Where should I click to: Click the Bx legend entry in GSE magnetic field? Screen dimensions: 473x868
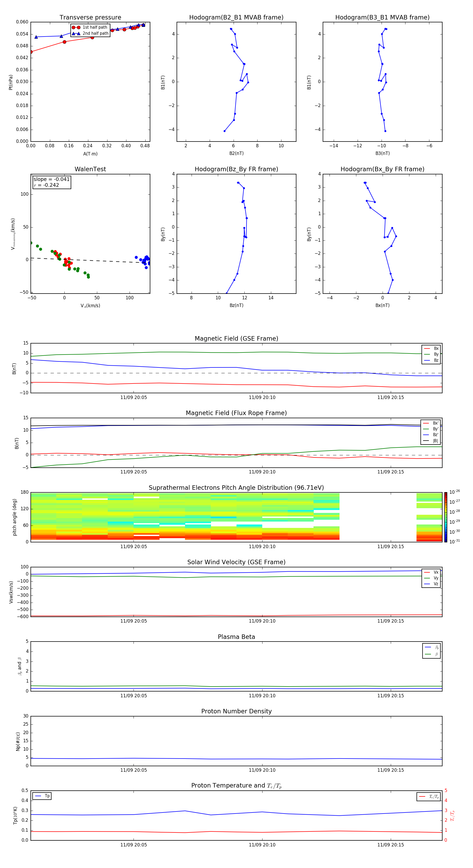pyautogui.click(x=431, y=349)
